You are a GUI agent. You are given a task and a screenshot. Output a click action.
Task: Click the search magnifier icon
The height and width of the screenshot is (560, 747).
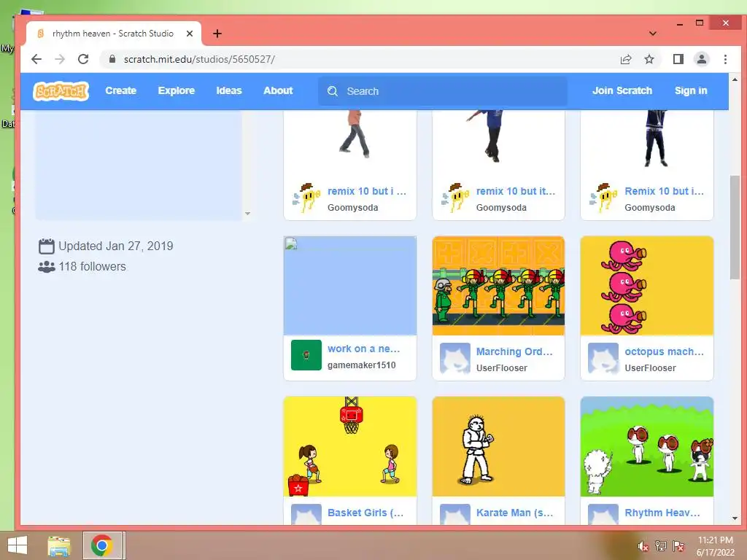pyautogui.click(x=333, y=91)
